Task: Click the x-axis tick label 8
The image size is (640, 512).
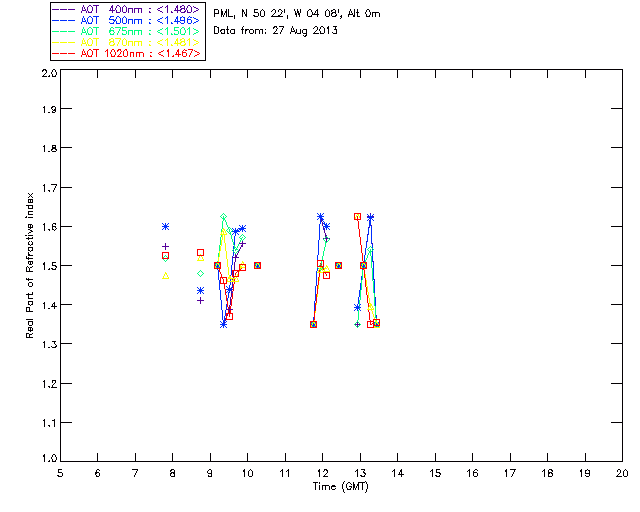Action: (173, 473)
